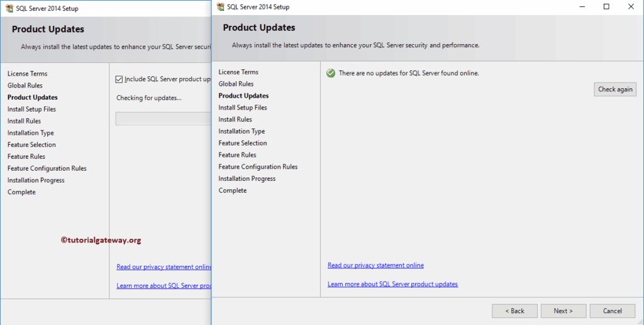Screen dimensions: 644x325
Task: Select Install Rules step in back window
Action: pyautogui.click(x=24, y=122)
